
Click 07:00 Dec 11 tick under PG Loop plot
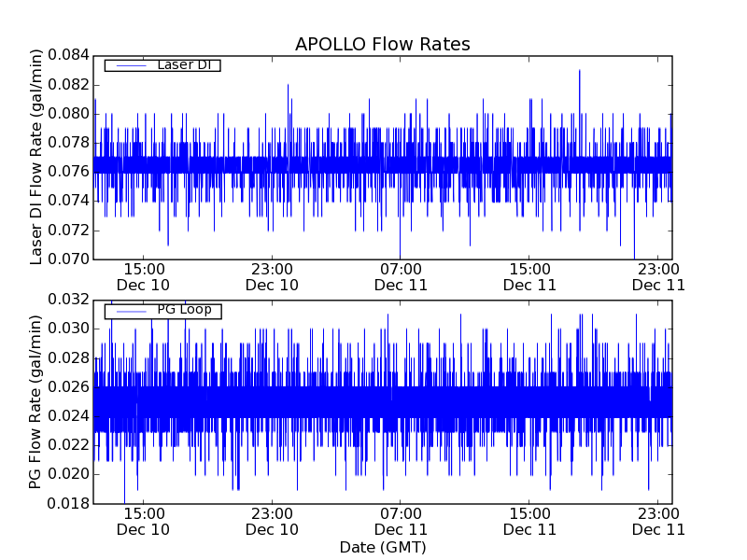[401, 522]
